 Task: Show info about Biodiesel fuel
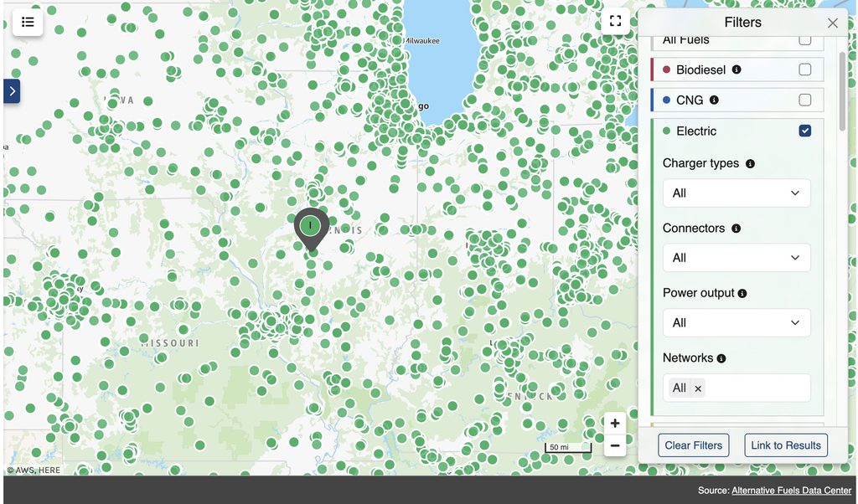[737, 69]
